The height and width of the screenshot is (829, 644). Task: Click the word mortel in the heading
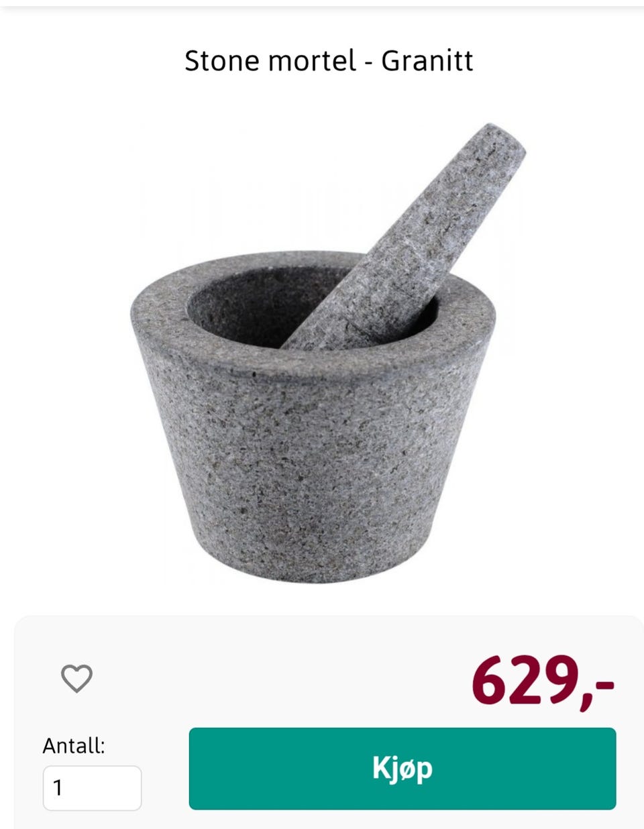click(x=312, y=61)
